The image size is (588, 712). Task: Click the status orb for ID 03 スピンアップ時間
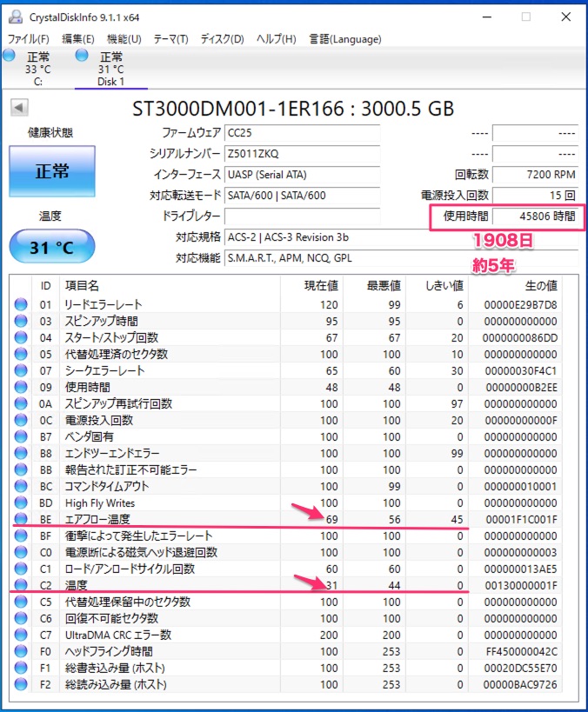point(21,321)
